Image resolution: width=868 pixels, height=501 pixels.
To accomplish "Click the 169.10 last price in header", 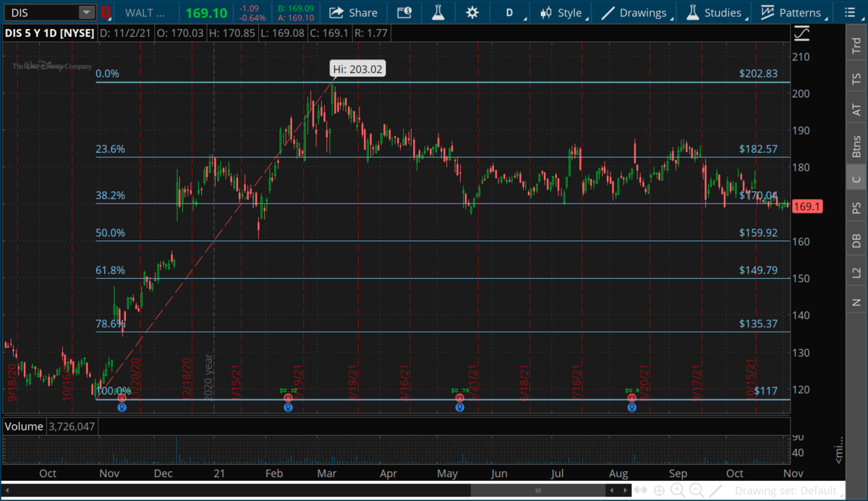I will click(x=206, y=13).
